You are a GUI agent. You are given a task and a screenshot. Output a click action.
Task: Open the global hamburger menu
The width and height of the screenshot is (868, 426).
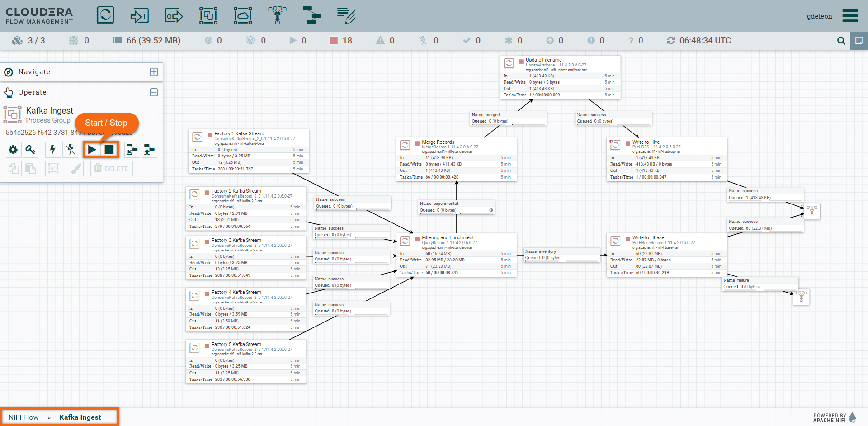click(850, 16)
